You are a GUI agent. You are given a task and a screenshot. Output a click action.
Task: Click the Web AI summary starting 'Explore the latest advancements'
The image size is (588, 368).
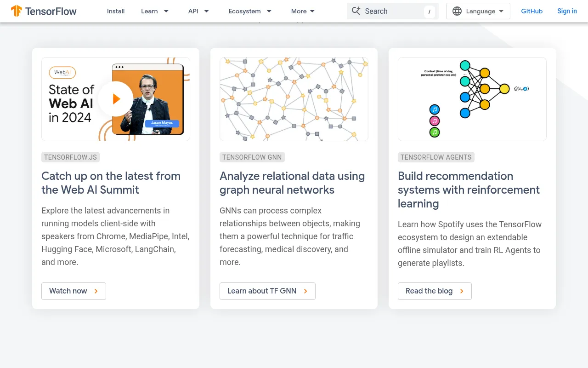(x=115, y=236)
